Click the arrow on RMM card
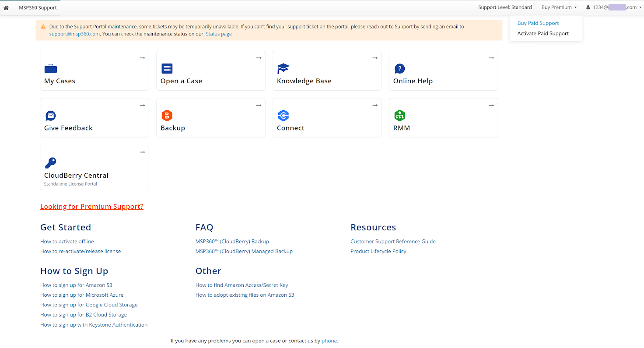 pyautogui.click(x=491, y=105)
